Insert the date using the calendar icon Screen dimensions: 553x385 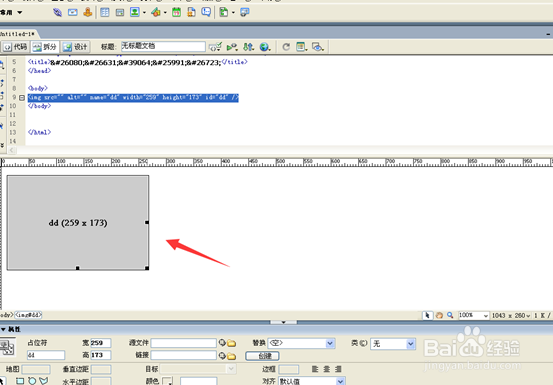176,13
